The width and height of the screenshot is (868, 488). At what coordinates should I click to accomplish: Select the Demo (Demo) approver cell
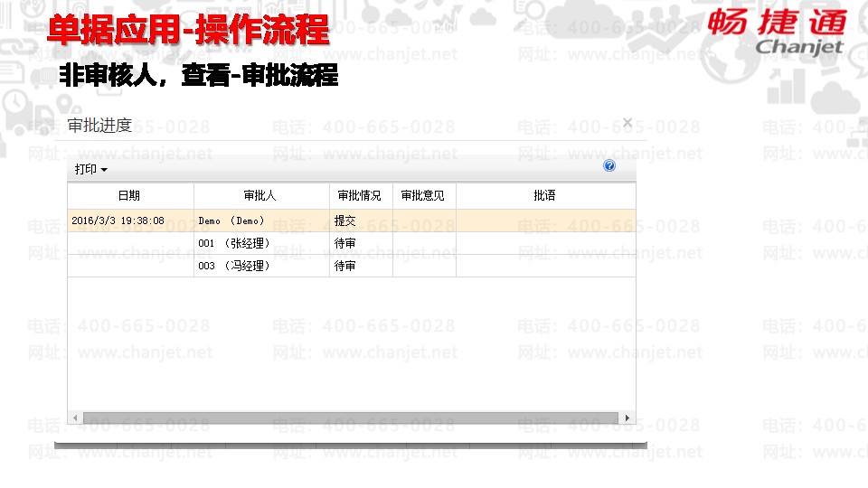pyautogui.click(x=261, y=221)
